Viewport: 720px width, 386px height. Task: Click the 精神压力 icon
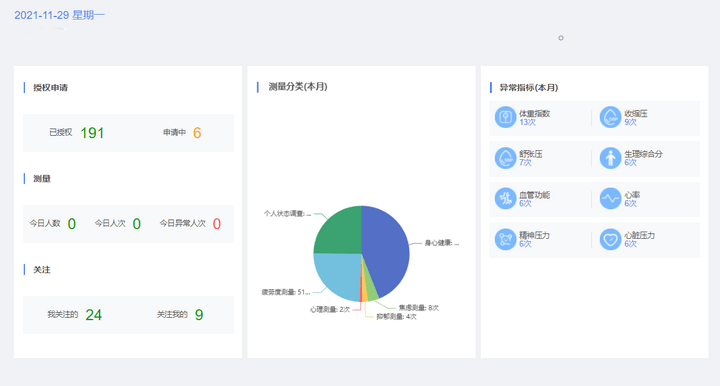coord(505,239)
